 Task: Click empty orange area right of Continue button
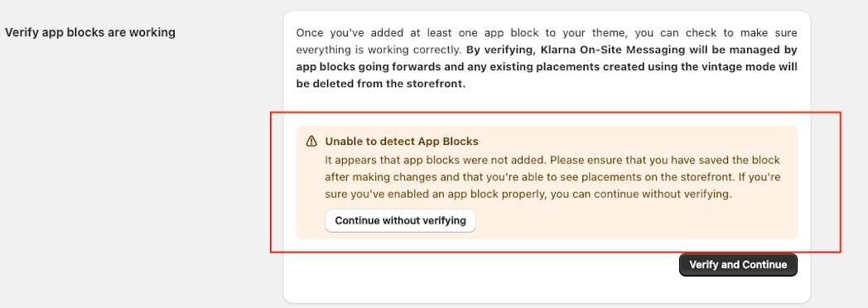click(x=637, y=220)
